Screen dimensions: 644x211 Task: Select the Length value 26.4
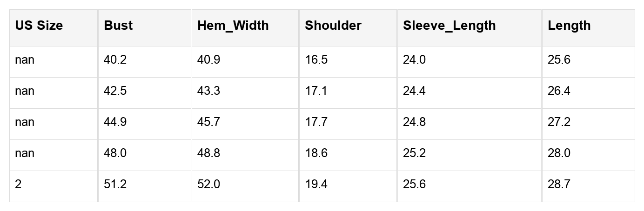point(559,91)
